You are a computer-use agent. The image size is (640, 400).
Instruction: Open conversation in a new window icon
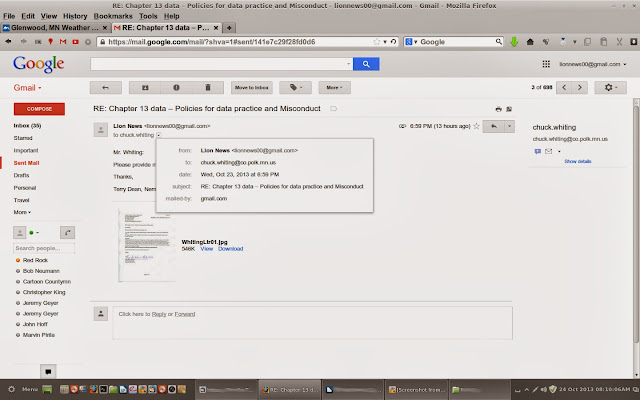[509, 109]
